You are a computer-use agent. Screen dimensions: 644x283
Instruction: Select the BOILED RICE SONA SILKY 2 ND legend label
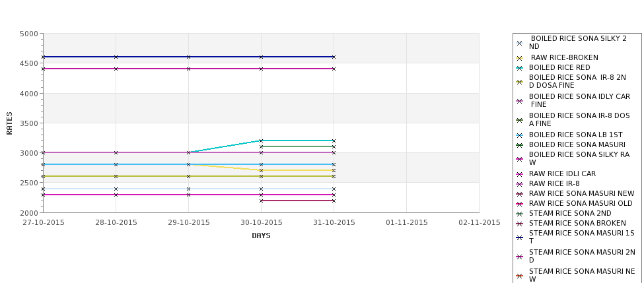pyautogui.click(x=578, y=43)
